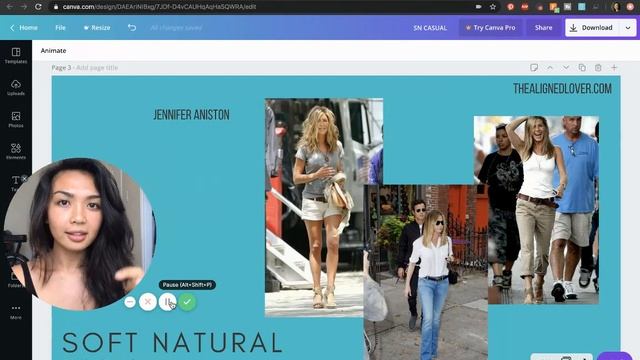
Task: Open the Templates panel in sidebar
Action: [x=16, y=56]
